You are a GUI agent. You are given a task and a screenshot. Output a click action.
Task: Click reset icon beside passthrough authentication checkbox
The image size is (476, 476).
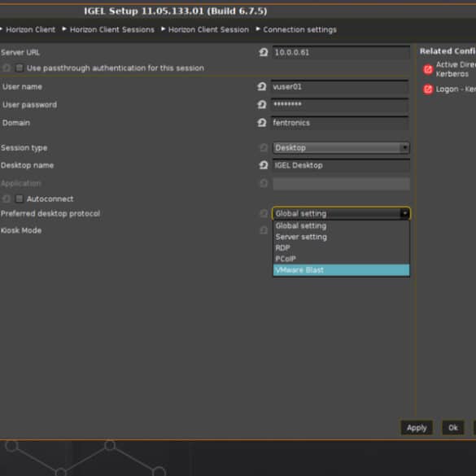7,68
